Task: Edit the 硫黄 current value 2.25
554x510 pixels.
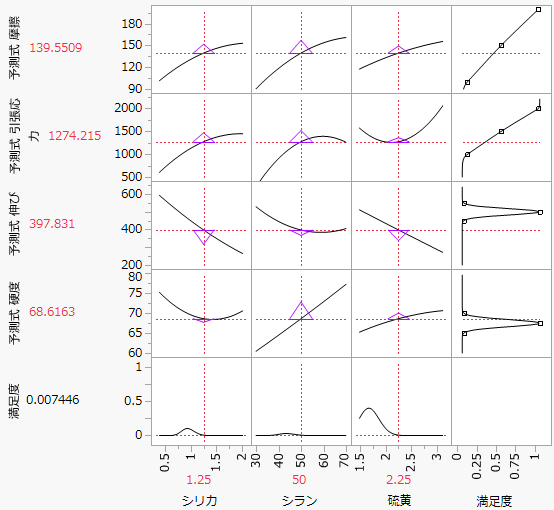Action: (x=399, y=480)
